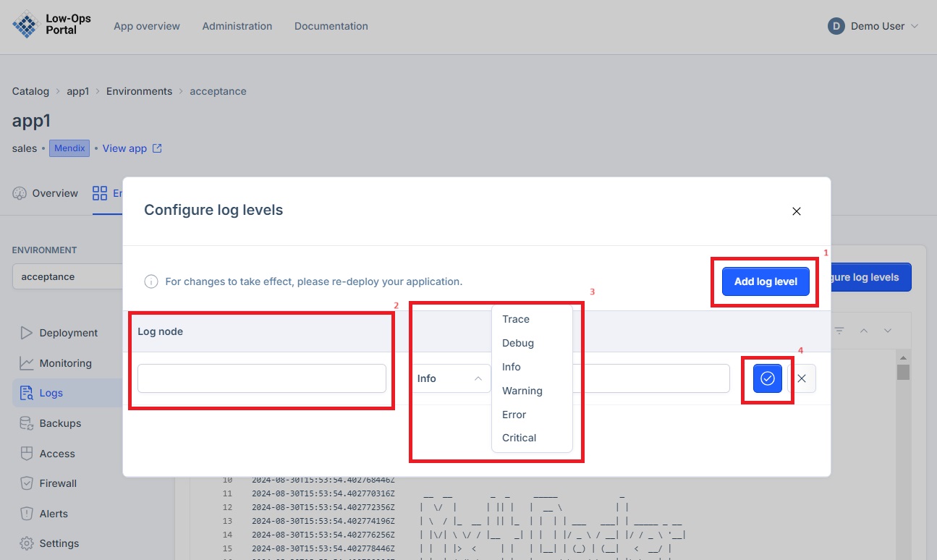
Task: Click the acceptance breadcrumb
Action: 218,91
